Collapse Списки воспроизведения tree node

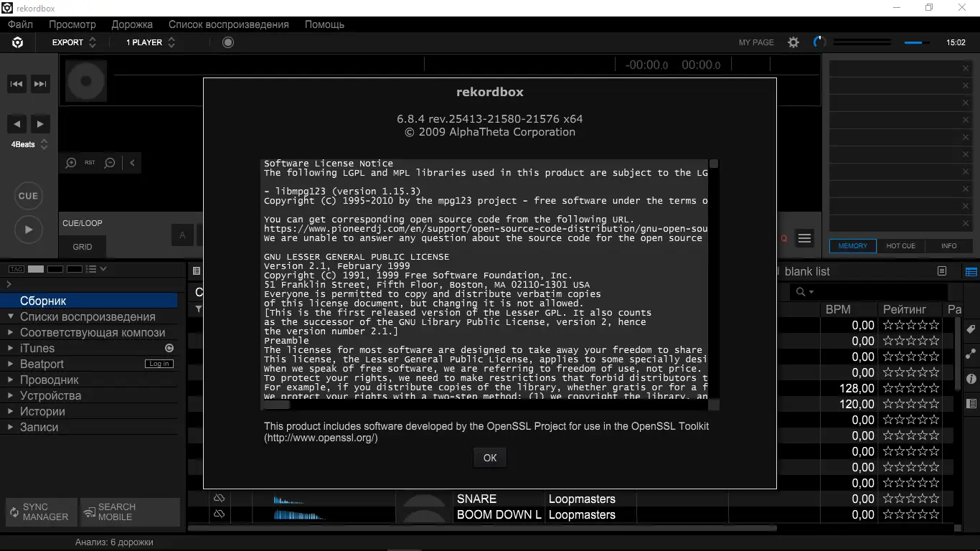point(11,316)
